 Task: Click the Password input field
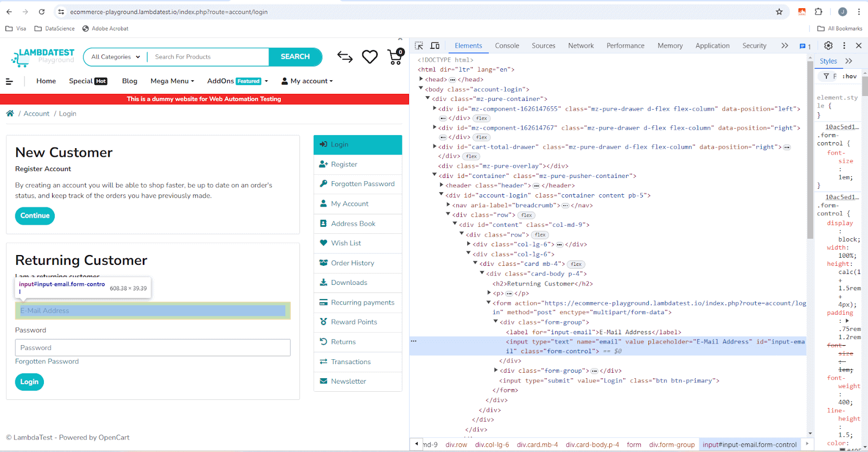(x=152, y=348)
